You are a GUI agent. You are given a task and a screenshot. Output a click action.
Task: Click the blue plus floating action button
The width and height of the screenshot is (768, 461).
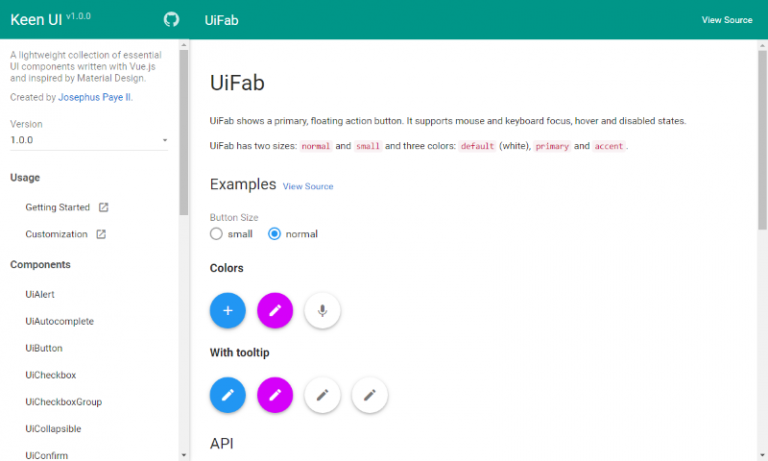pos(228,311)
